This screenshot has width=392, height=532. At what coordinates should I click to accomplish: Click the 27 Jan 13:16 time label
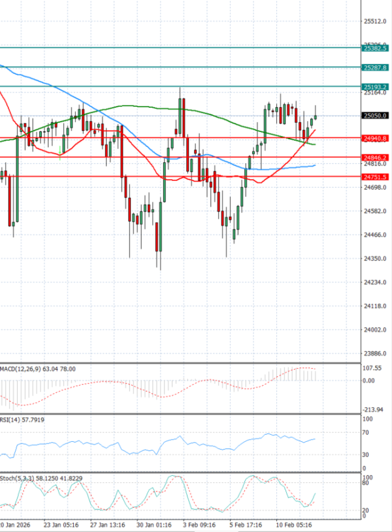107,525
